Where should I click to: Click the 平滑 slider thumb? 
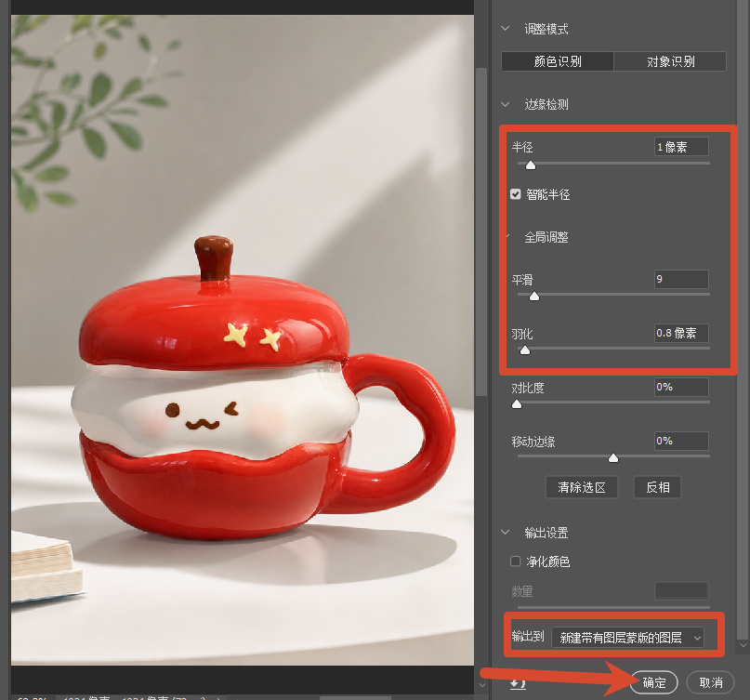pyautogui.click(x=534, y=297)
